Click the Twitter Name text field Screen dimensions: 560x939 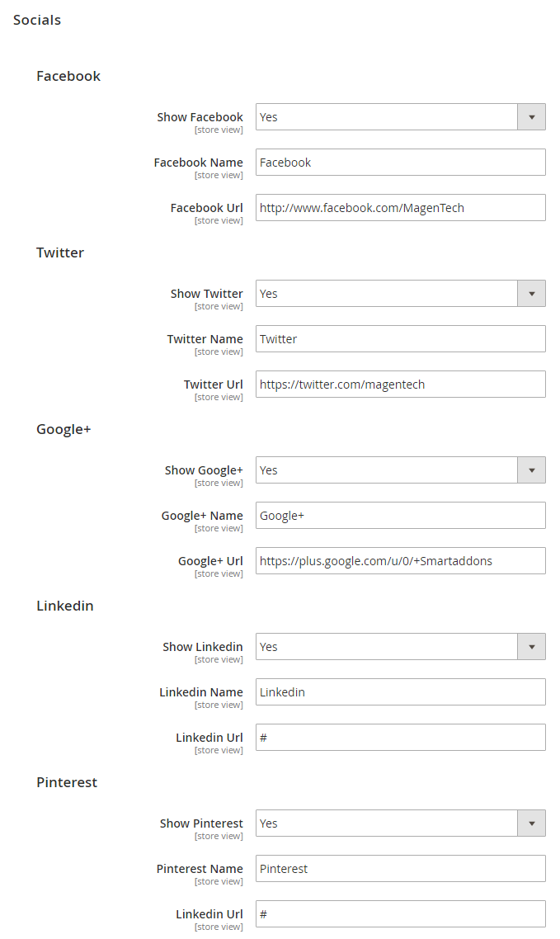coord(400,339)
